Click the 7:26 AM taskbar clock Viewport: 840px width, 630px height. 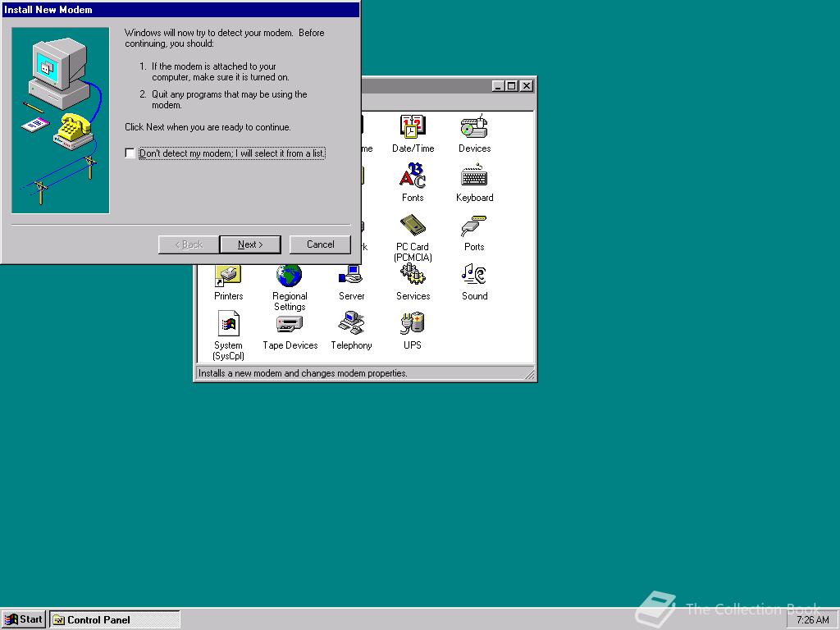(x=813, y=620)
